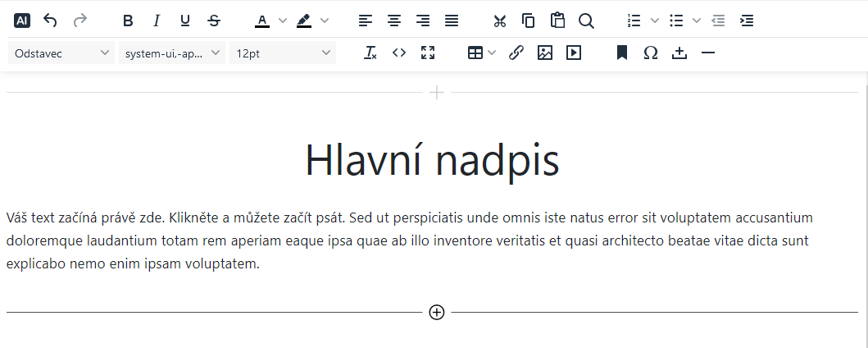Expand the numbered list style menu
The height and width of the screenshot is (348, 868).
pos(654,21)
